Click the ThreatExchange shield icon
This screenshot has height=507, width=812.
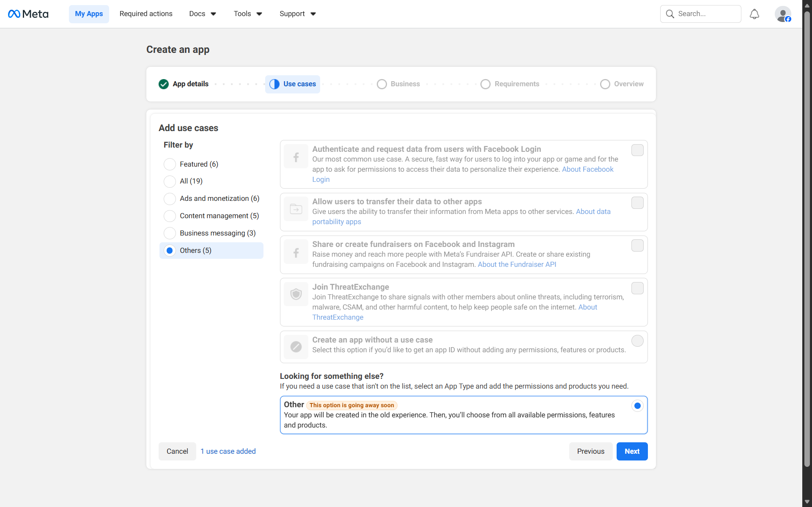296,294
